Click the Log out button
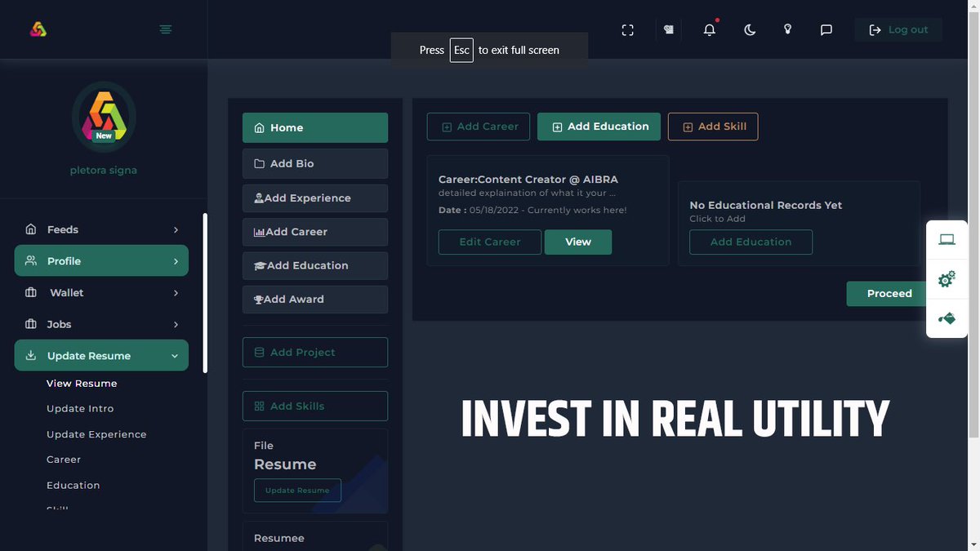The height and width of the screenshot is (551, 980). click(x=898, y=29)
